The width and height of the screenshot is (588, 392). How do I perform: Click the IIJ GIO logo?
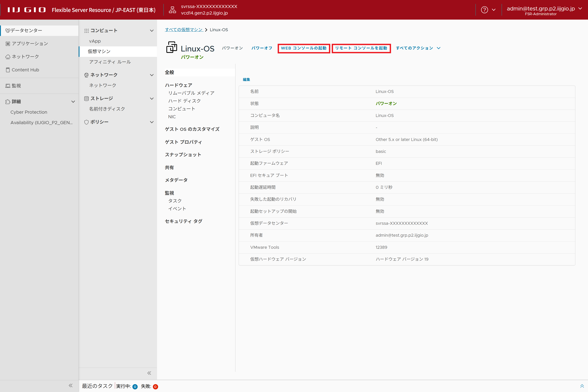point(27,10)
